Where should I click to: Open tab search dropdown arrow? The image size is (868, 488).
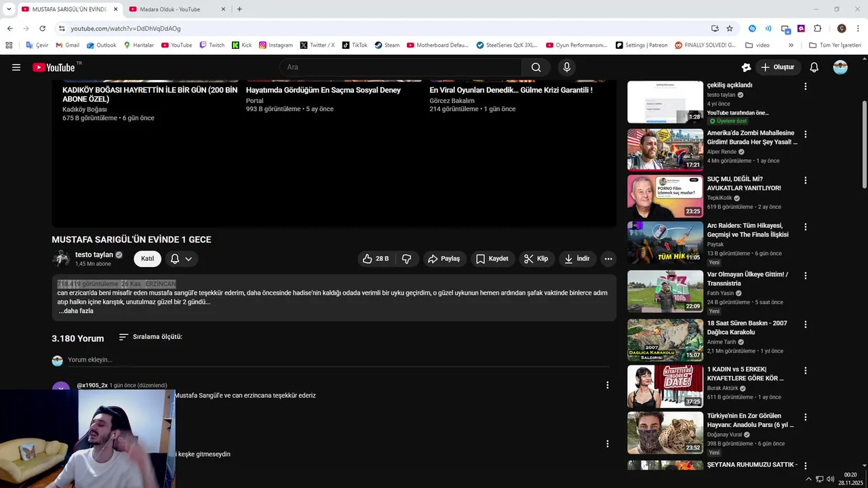(x=9, y=9)
